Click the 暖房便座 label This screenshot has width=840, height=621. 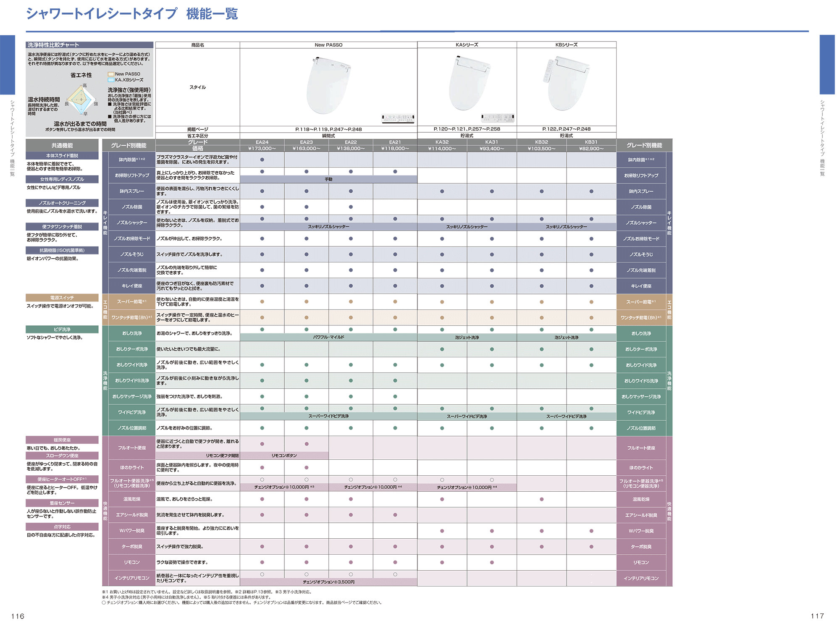point(62,440)
